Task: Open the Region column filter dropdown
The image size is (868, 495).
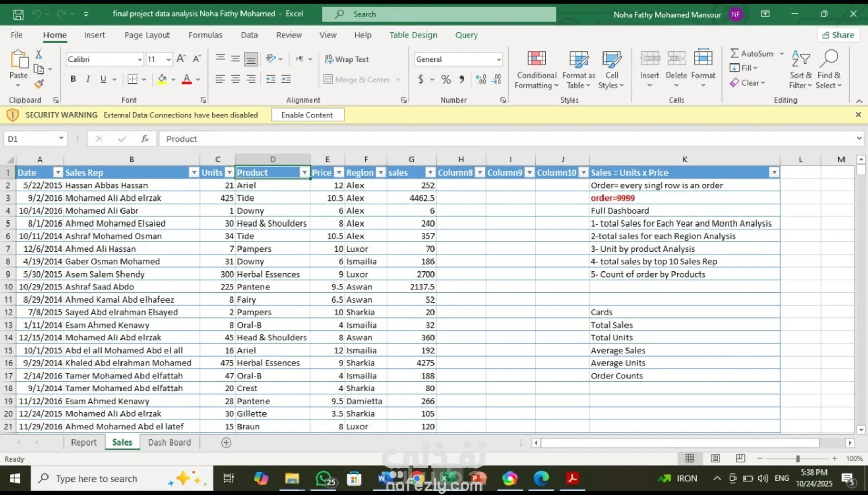Action: click(x=381, y=172)
